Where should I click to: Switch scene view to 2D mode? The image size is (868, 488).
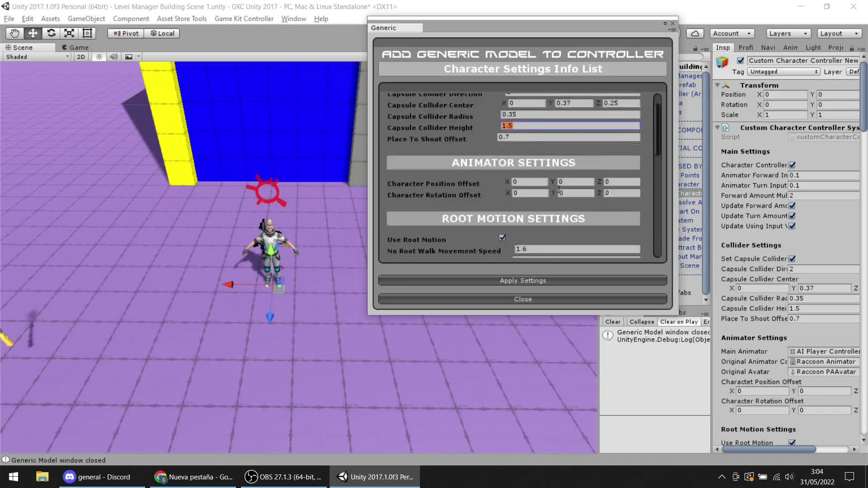[x=80, y=56]
